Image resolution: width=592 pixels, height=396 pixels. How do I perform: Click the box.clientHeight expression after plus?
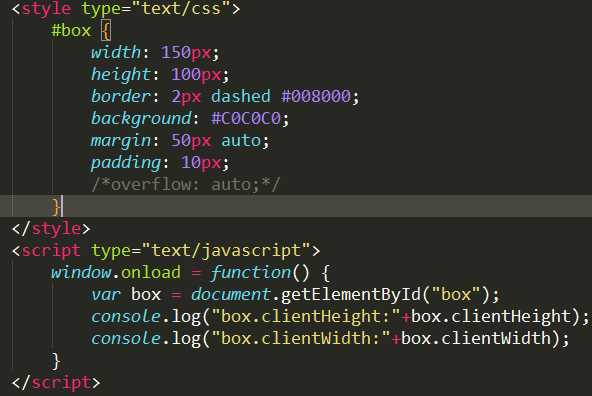490,316
